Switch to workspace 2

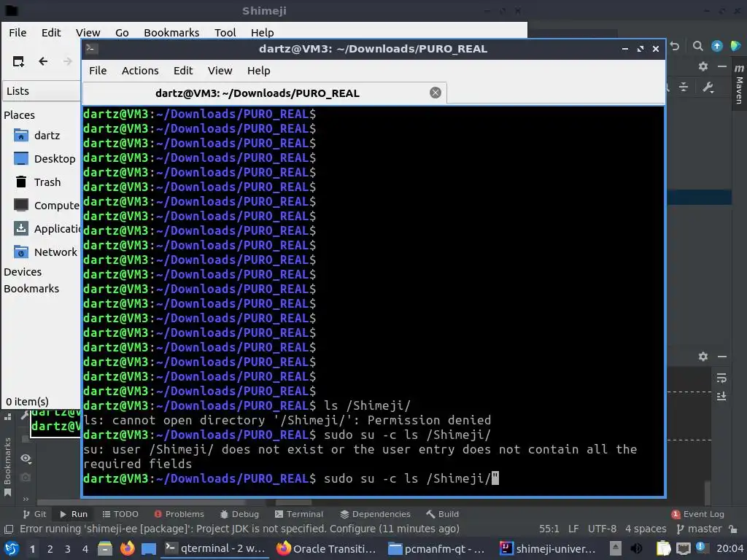[x=50, y=549]
